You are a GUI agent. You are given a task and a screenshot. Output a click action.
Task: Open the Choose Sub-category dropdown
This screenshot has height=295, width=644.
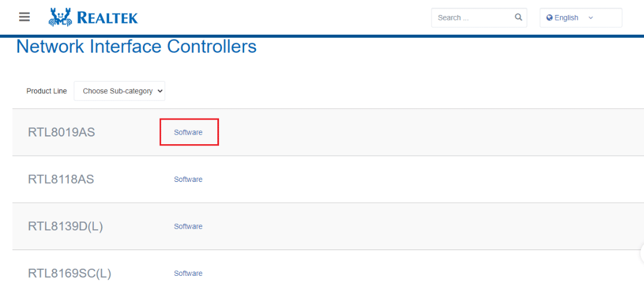[119, 91]
